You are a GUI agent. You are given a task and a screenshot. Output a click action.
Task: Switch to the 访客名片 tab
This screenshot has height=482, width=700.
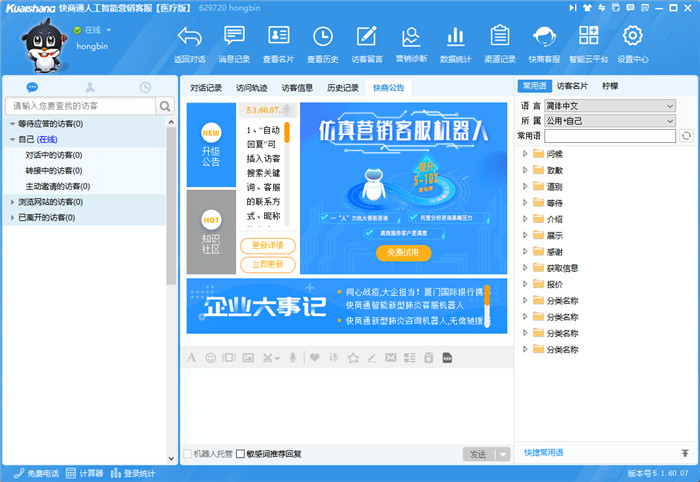[573, 86]
